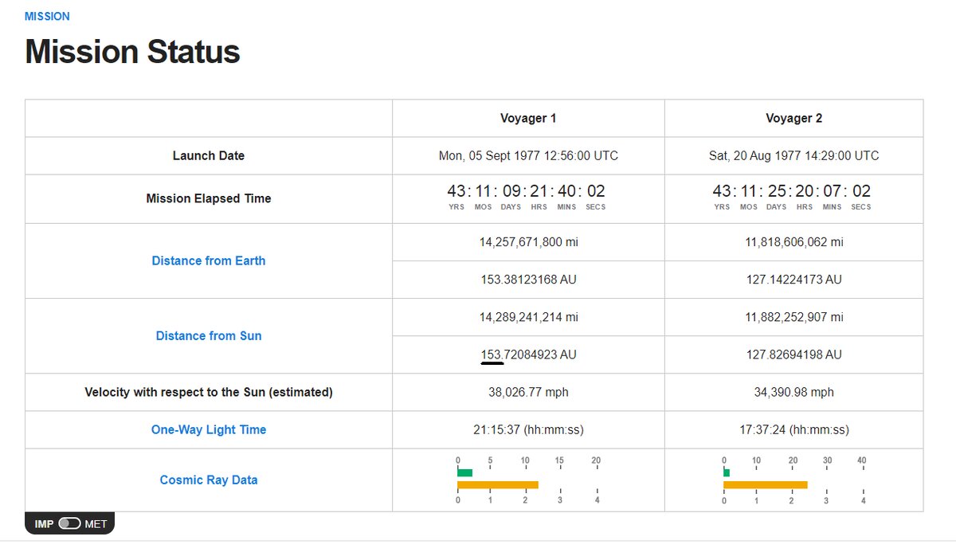The width and height of the screenshot is (956, 560).
Task: Click the value 127.14224173 AU
Action: (x=794, y=280)
